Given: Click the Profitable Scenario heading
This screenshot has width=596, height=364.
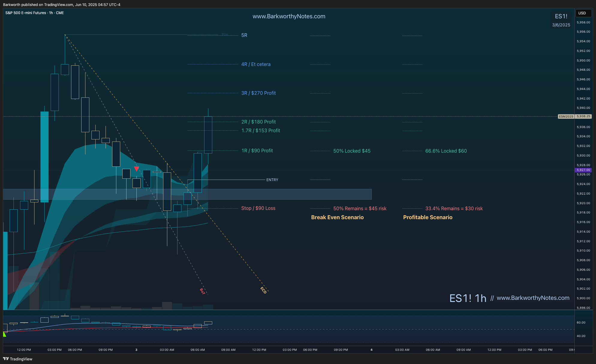Looking at the screenshot, I should tap(428, 217).
